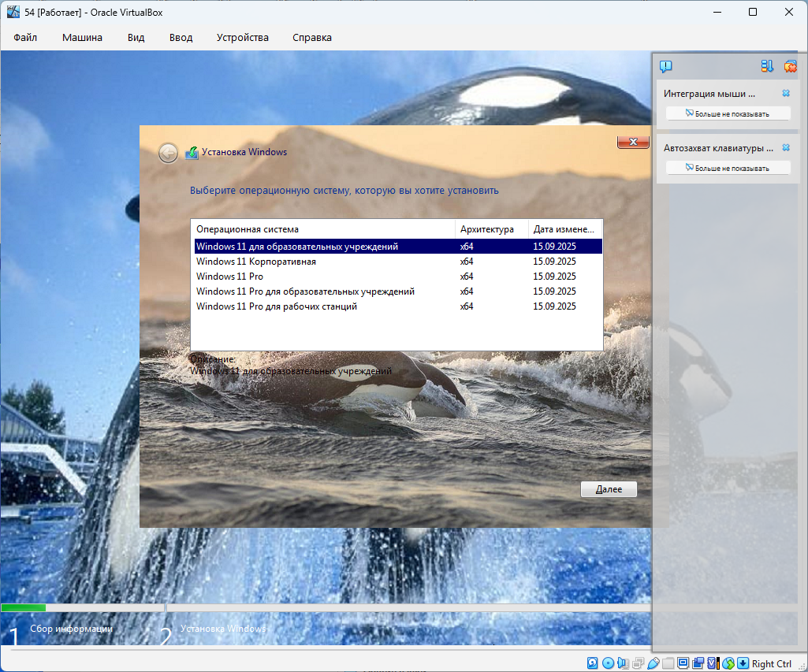Close the 'Автозахват клавиатуры' notification
The width and height of the screenshot is (808, 672).
click(x=785, y=148)
